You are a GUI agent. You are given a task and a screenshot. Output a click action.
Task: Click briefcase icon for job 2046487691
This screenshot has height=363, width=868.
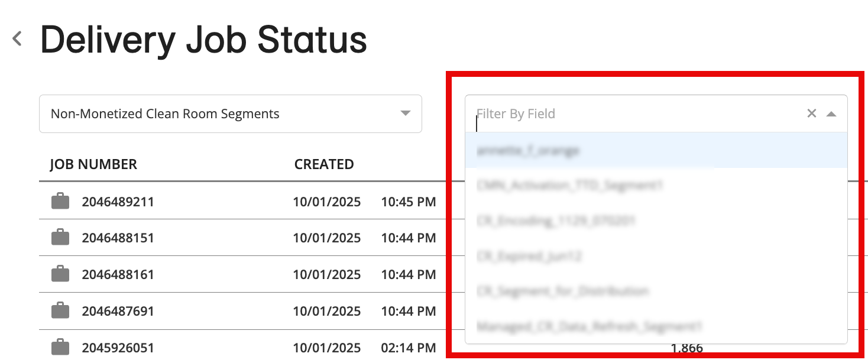pyautogui.click(x=60, y=311)
